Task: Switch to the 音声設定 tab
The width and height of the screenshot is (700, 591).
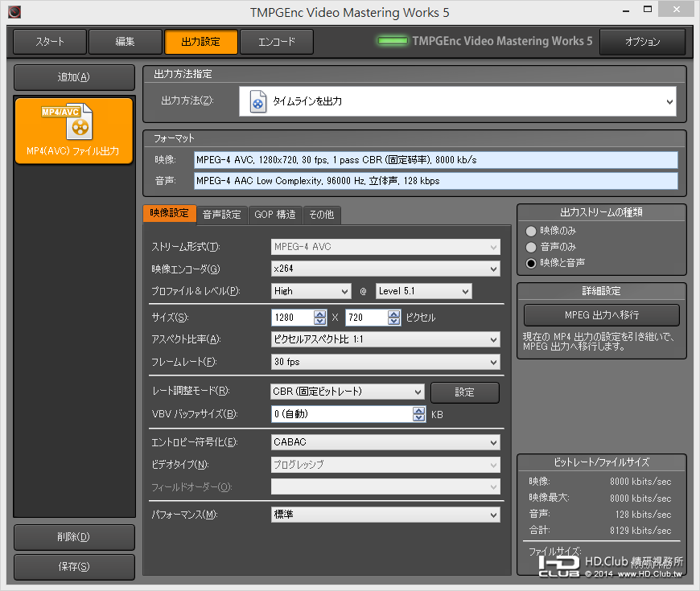Action: pos(221,215)
